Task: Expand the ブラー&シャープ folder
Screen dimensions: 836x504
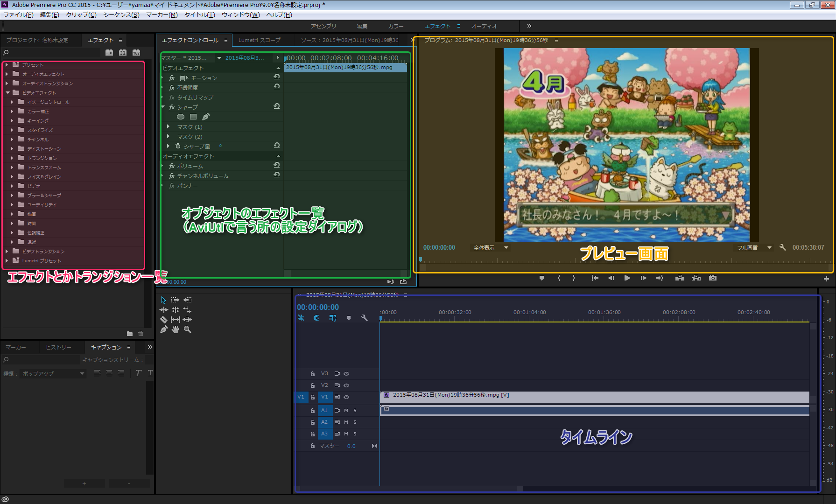Action: tap(12, 196)
